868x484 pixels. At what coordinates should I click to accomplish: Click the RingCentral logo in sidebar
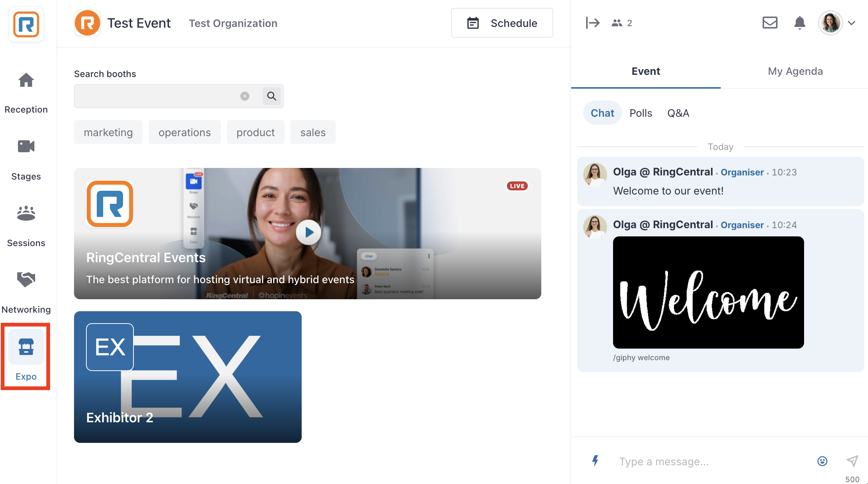tap(26, 25)
